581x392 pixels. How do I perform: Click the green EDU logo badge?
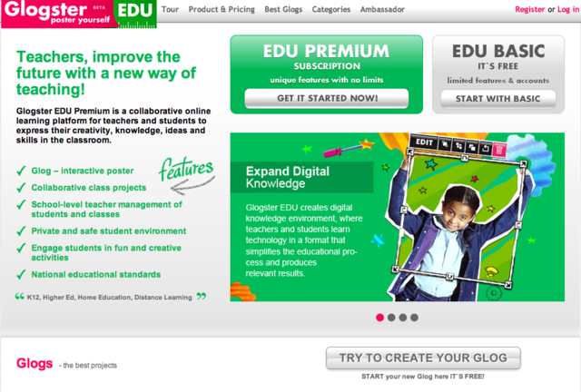click(x=135, y=14)
